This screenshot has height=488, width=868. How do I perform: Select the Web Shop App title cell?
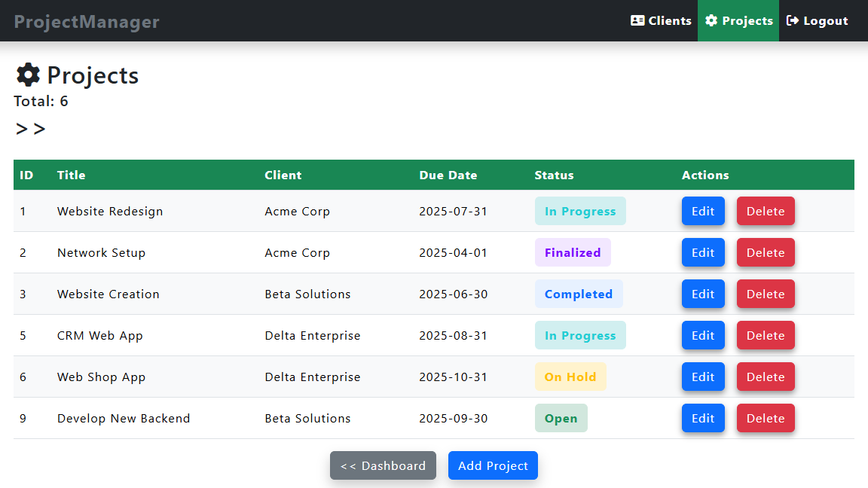point(101,377)
